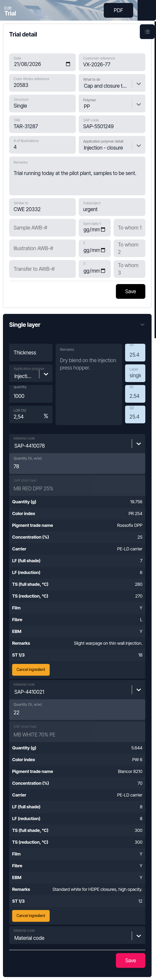Open the calendar picker in Date field

68,64
